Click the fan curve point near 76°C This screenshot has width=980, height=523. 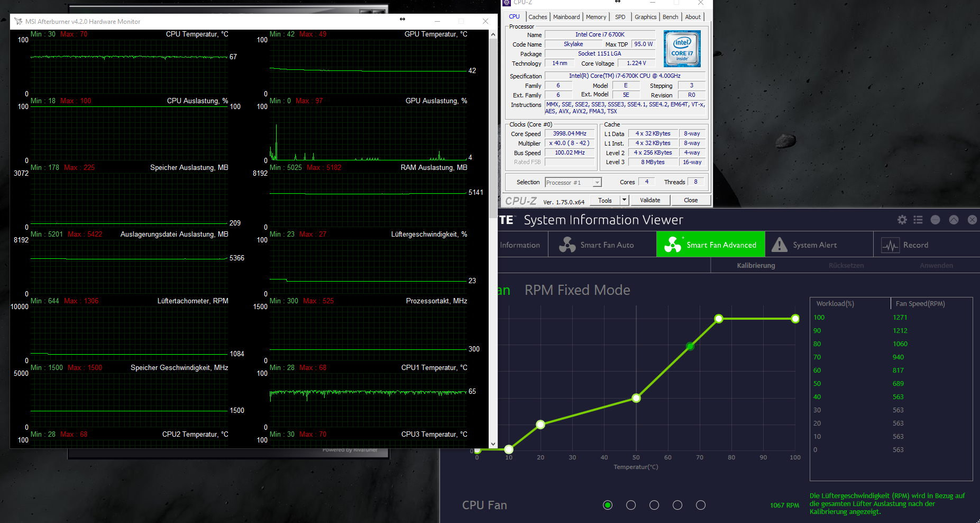pos(719,319)
